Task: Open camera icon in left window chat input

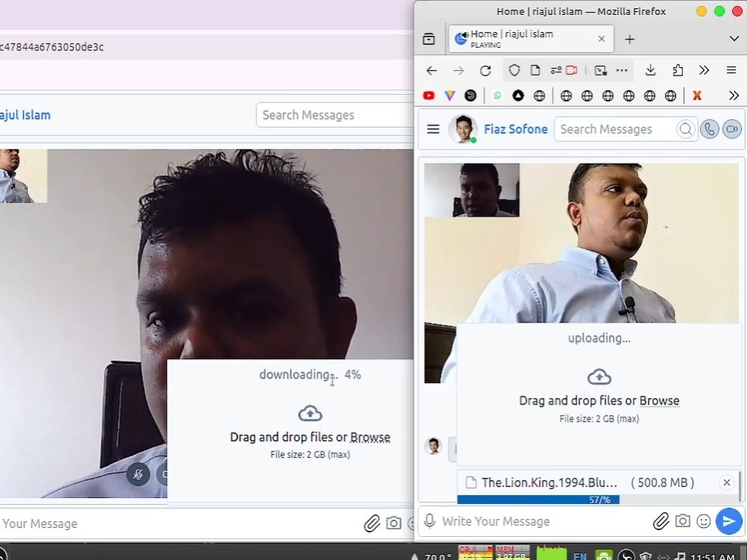Action: coord(394,523)
